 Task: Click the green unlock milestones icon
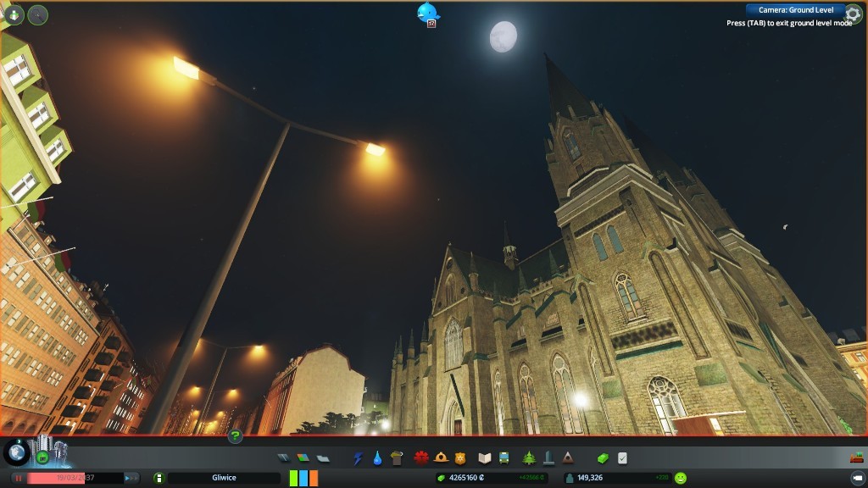coord(42,458)
